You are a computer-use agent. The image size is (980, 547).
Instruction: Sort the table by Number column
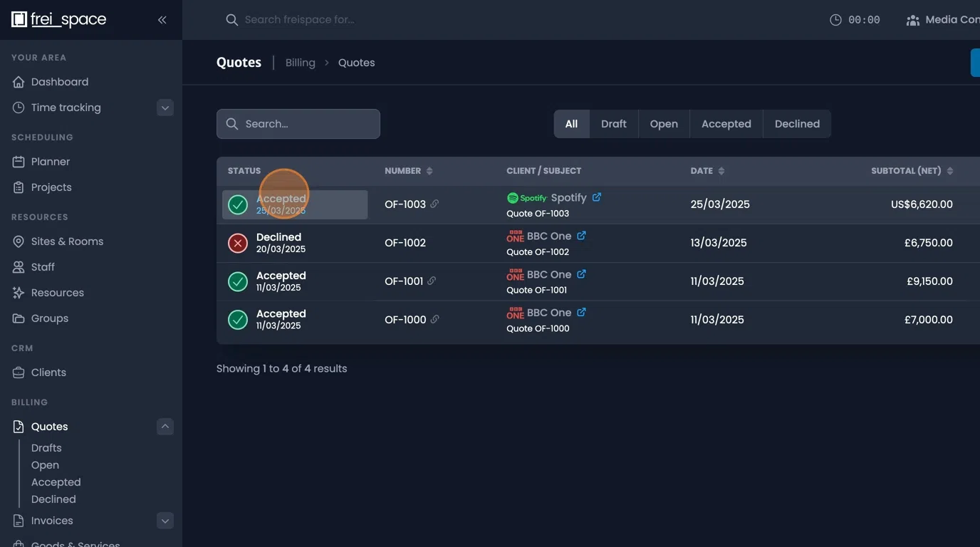pos(429,171)
